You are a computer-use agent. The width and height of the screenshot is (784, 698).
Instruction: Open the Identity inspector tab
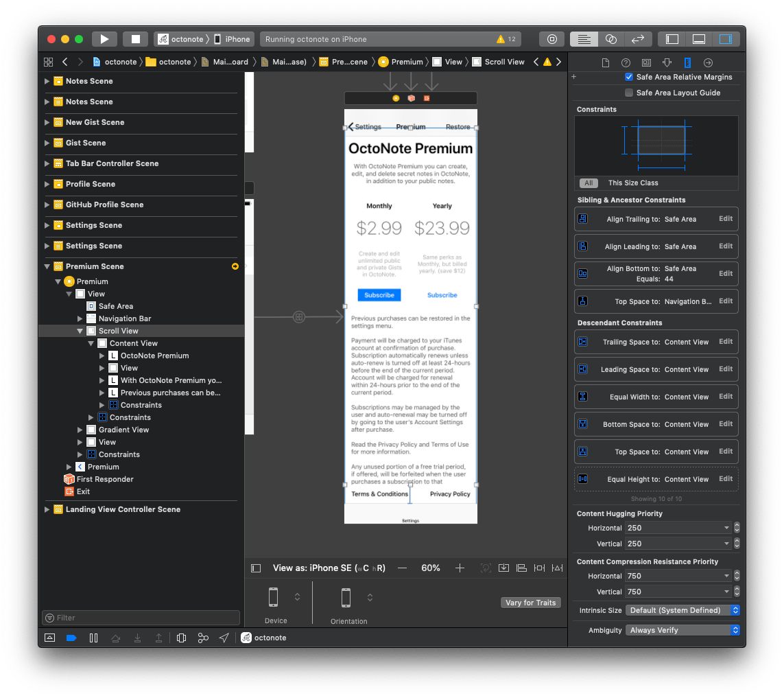coord(647,62)
